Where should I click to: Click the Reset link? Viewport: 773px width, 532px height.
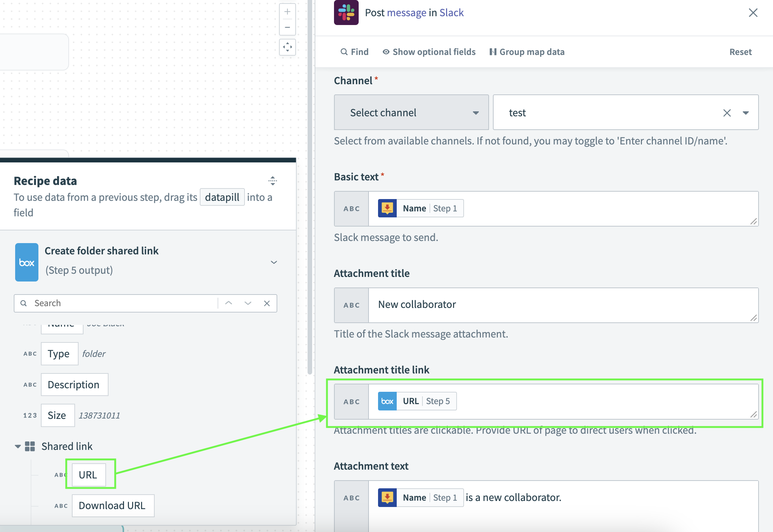(x=740, y=52)
